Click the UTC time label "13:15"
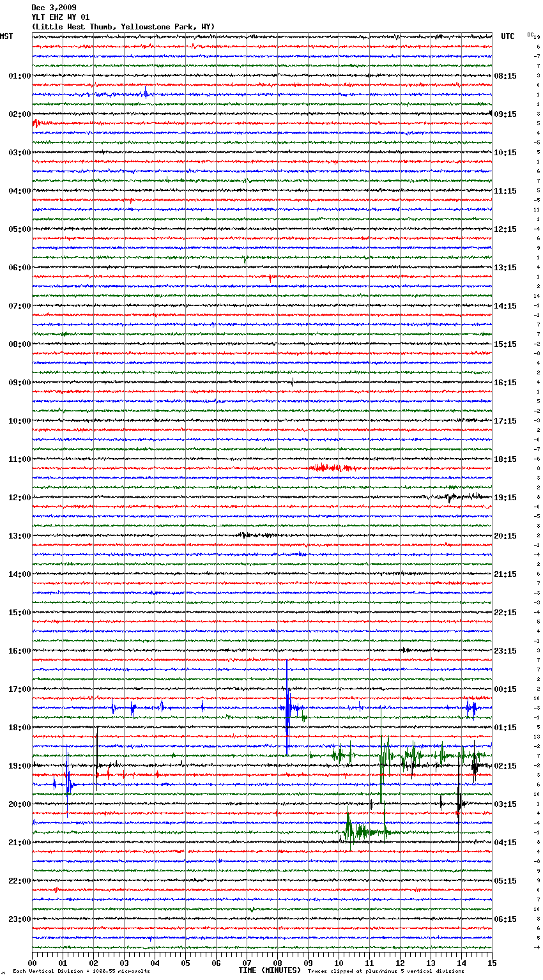 pos(505,268)
